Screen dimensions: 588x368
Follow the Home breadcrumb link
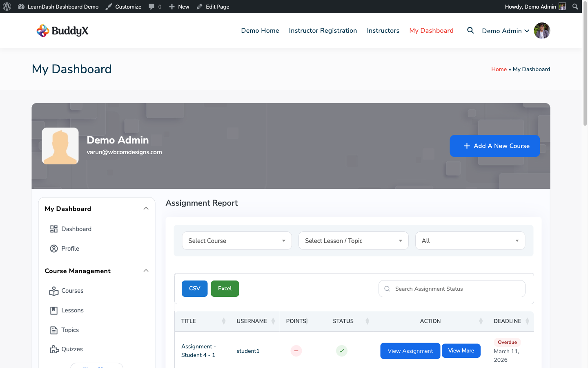499,69
